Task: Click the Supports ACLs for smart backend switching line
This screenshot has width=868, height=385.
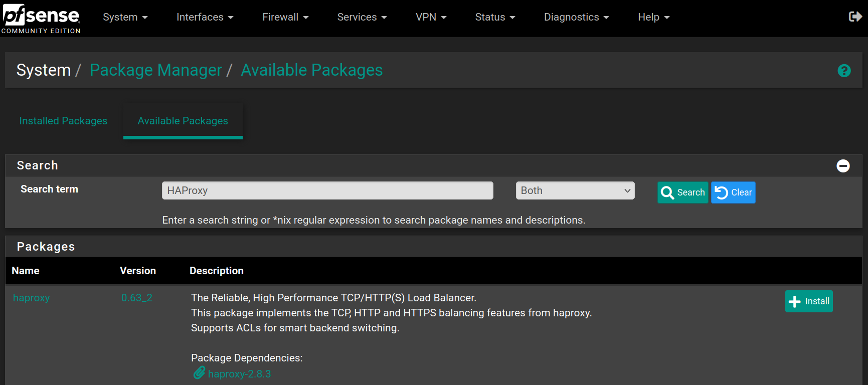Action: 295,328
